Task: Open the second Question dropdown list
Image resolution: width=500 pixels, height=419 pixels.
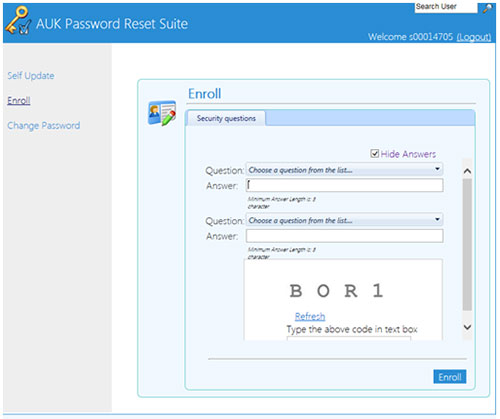Action: pos(344,220)
